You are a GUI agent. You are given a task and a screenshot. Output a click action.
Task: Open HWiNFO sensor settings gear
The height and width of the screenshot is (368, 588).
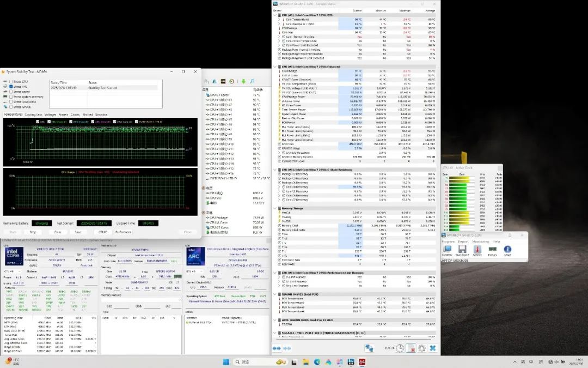click(x=422, y=348)
